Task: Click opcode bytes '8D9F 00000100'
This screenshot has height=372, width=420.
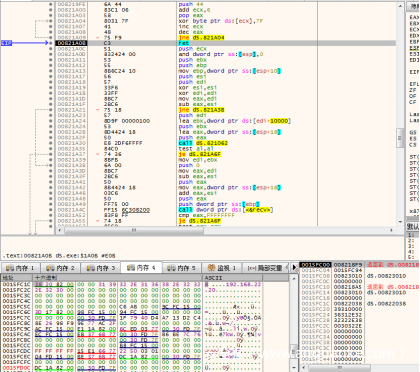Action: click(x=127, y=121)
